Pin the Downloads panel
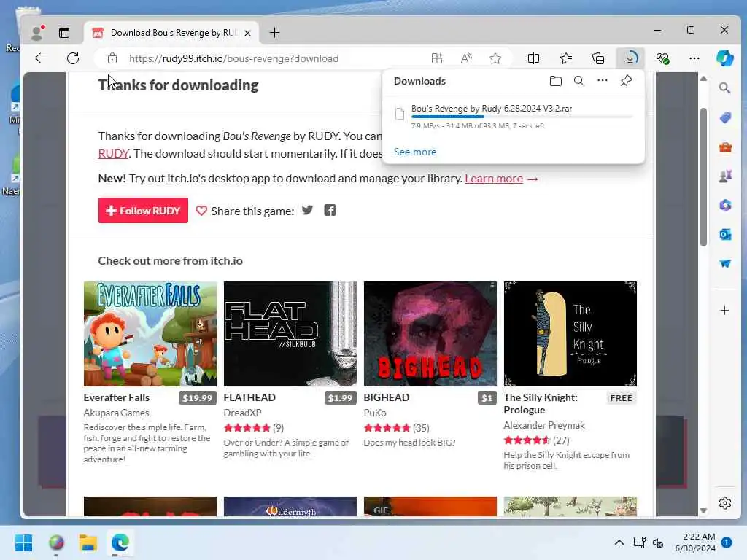Image resolution: width=747 pixels, height=560 pixels. pyautogui.click(x=626, y=81)
